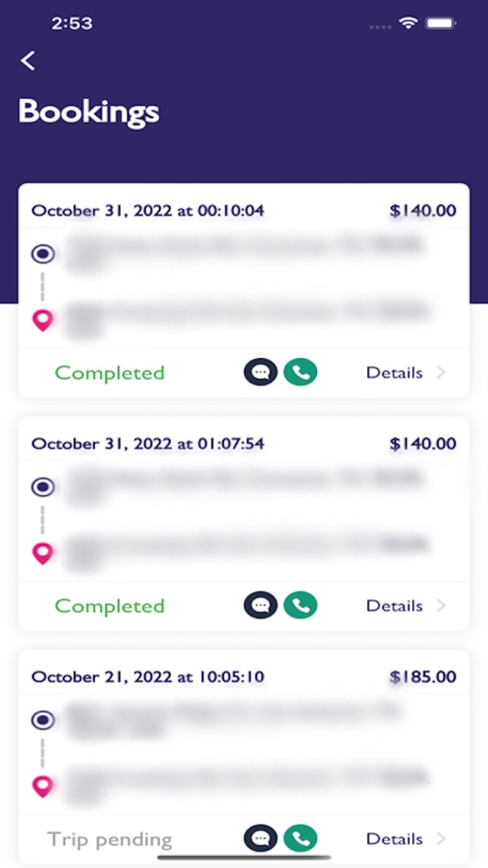Tap pickup location icon on the 00:10:04 booking
Image resolution: width=488 pixels, height=868 pixels.
click(x=43, y=254)
